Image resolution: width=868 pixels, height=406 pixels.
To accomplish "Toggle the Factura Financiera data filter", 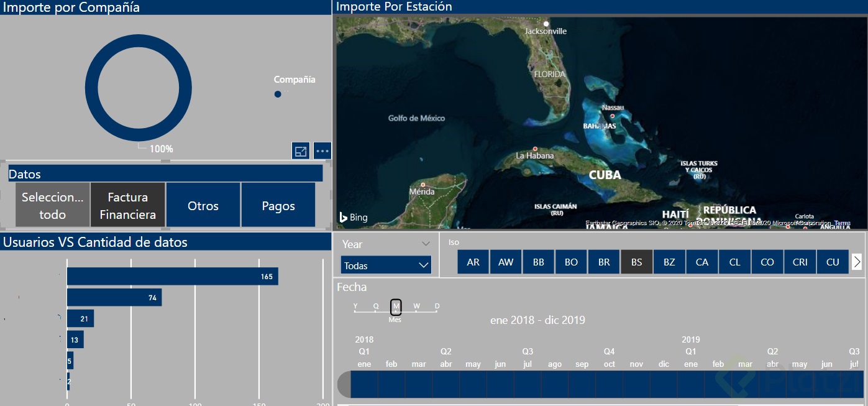I will point(128,205).
